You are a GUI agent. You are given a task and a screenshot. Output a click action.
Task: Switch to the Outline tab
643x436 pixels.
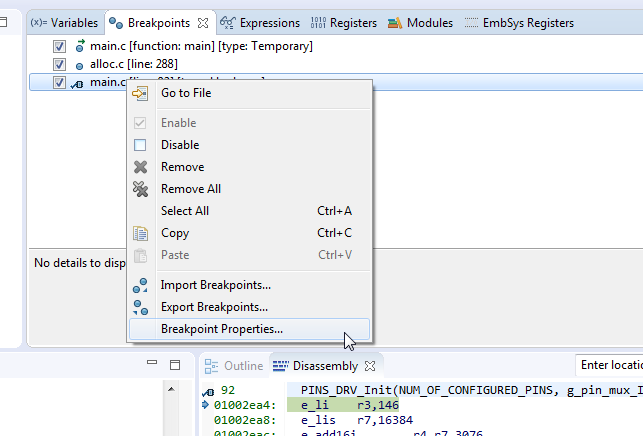coord(234,366)
